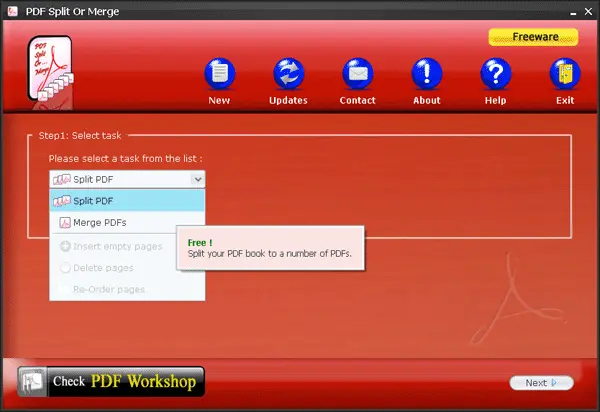The width and height of the screenshot is (600, 412).
Task: Expand the task selection dropdown arrow
Action: [x=198, y=179]
